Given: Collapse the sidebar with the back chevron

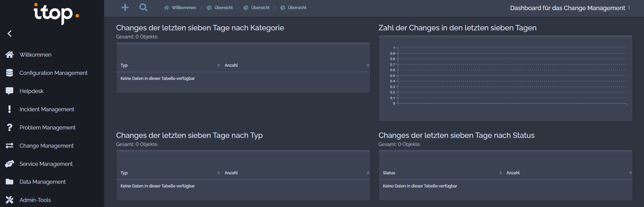Looking at the screenshot, I should (x=9, y=33).
